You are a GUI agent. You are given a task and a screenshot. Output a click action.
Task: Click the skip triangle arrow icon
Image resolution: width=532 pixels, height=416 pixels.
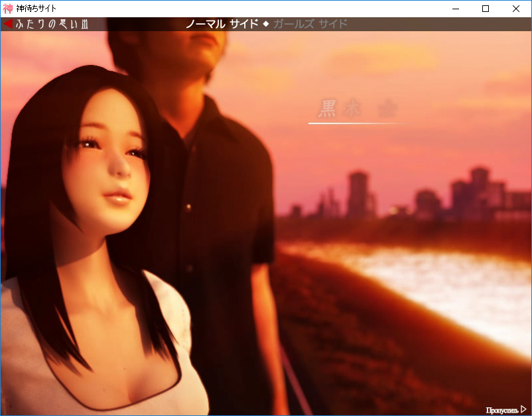point(523,409)
